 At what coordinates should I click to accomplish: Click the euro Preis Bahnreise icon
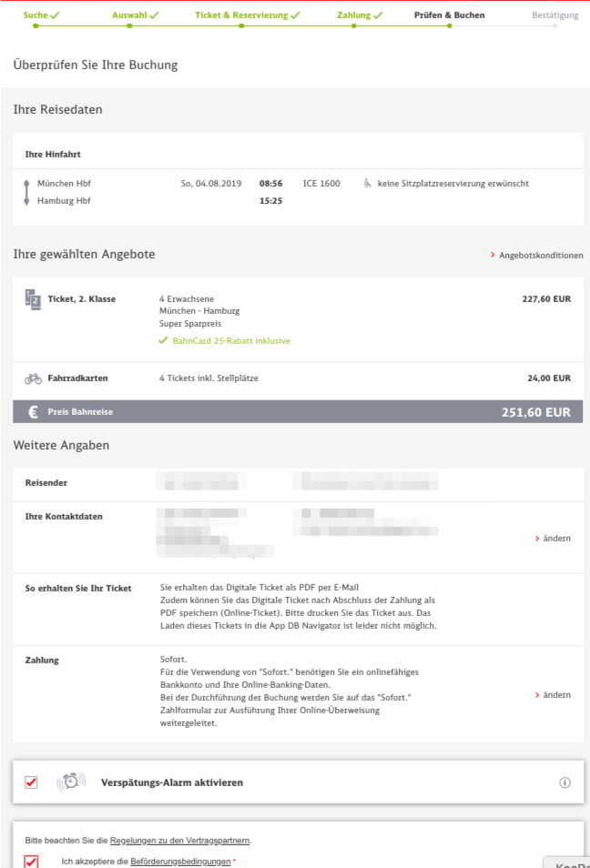point(33,412)
